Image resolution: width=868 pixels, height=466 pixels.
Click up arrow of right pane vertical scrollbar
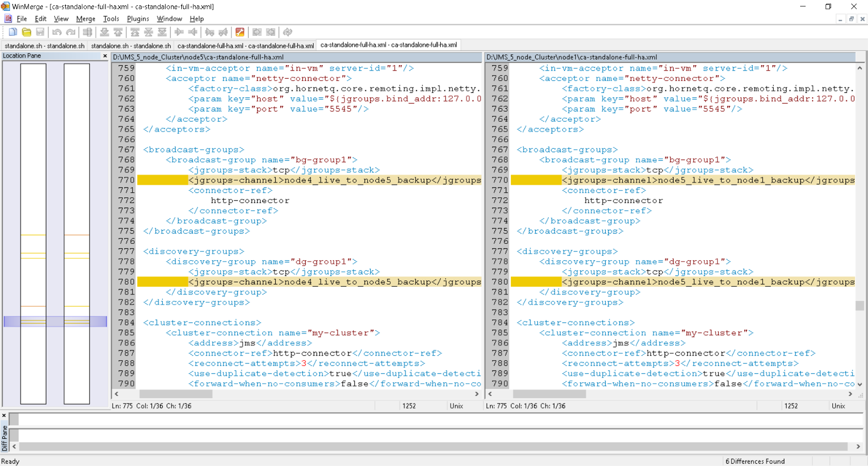tap(860, 68)
